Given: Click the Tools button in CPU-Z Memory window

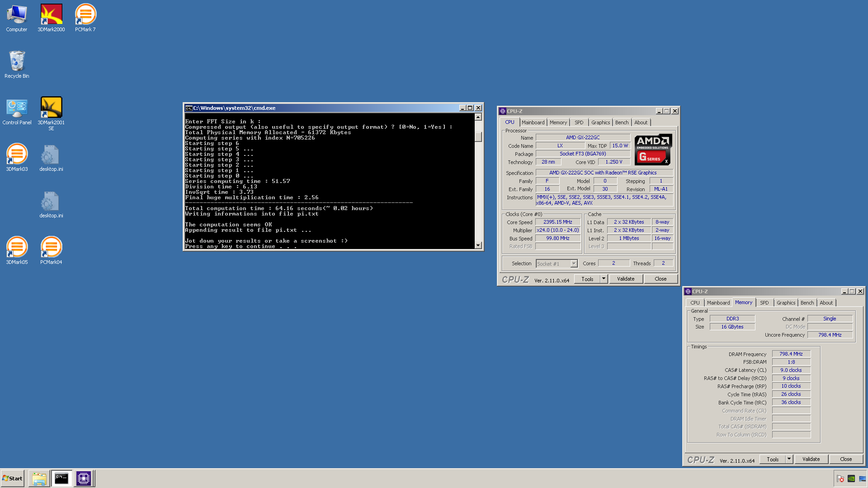Looking at the screenshot, I should [773, 459].
